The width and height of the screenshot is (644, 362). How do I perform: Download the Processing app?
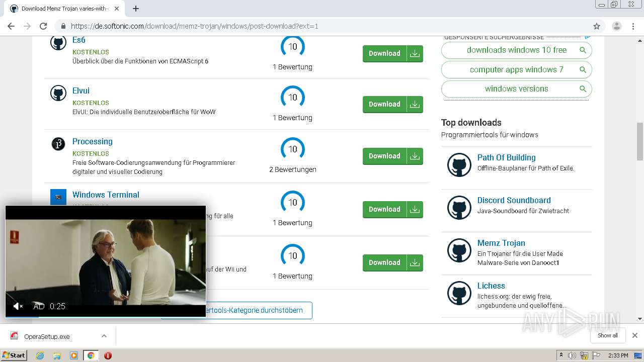click(392, 156)
